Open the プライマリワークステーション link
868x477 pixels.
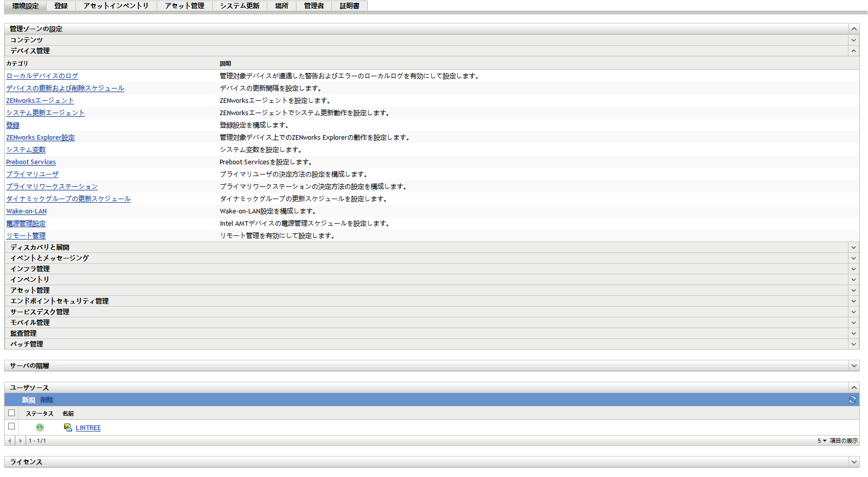(52, 186)
